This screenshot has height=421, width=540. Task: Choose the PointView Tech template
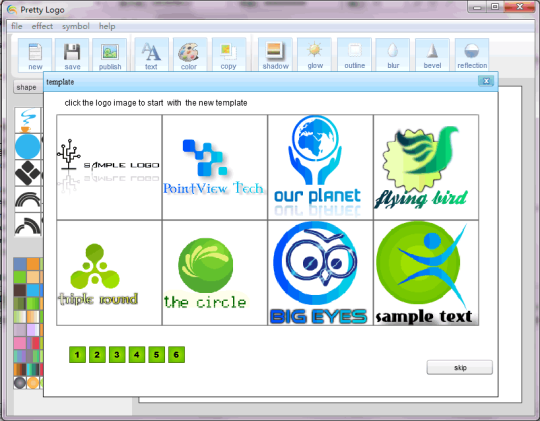(x=215, y=167)
